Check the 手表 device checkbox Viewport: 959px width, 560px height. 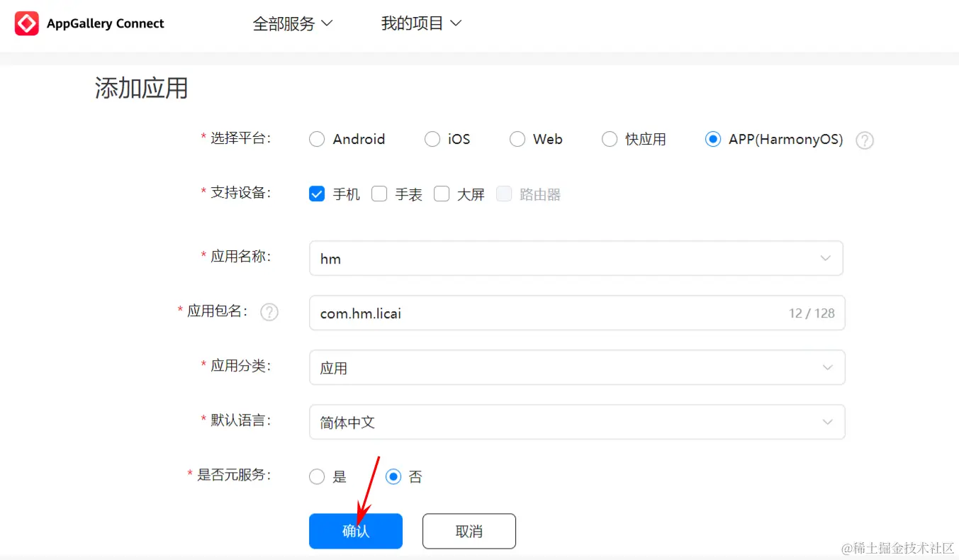pyautogui.click(x=379, y=194)
